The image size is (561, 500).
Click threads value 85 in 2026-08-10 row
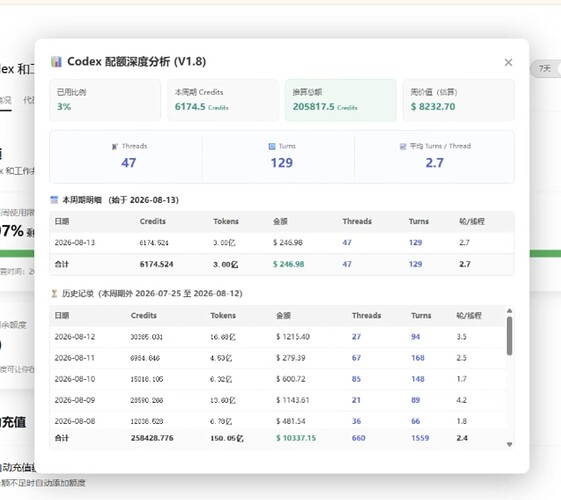pyautogui.click(x=356, y=379)
